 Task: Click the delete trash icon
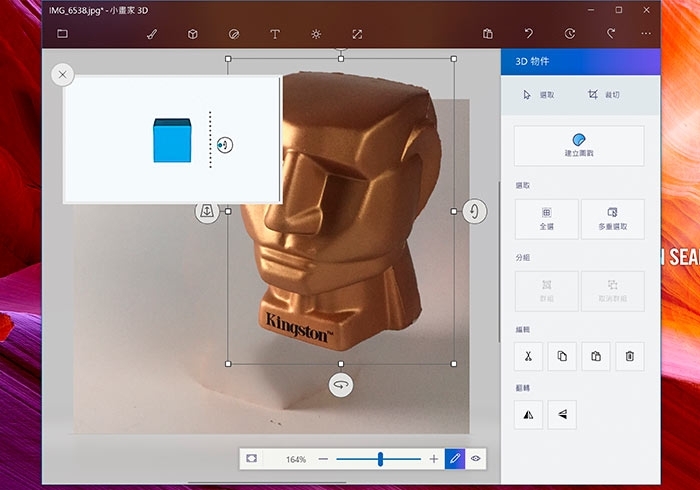[630, 356]
